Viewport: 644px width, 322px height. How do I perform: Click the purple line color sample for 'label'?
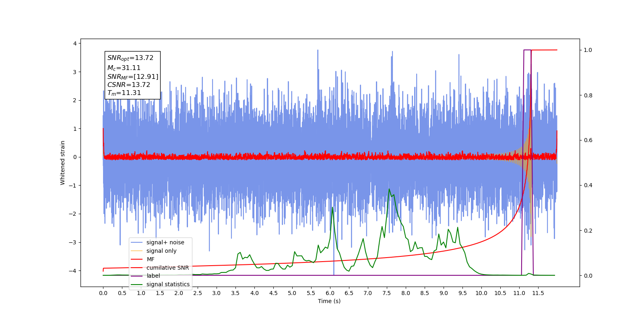point(137,276)
